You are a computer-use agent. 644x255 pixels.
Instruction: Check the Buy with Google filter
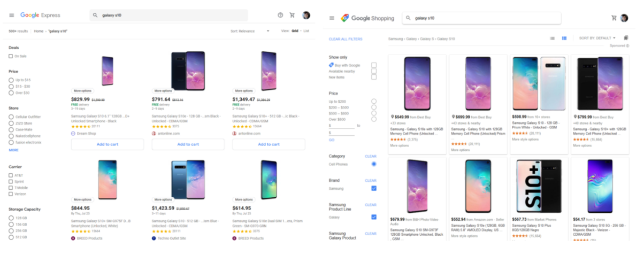374,65
